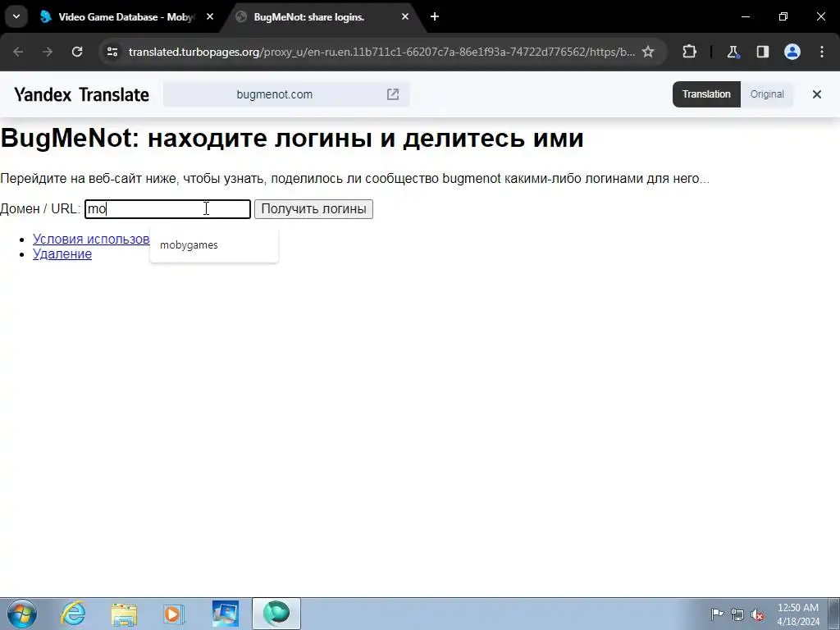This screenshot has height=630, width=840.
Task: Open bugmenot.com original site link
Action: click(x=274, y=94)
